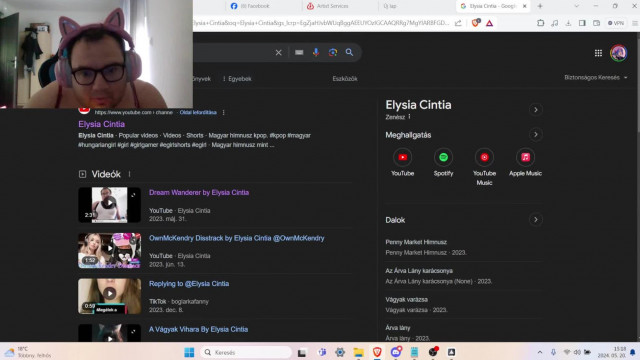Submit search with the magnifier icon

[x=349, y=52]
